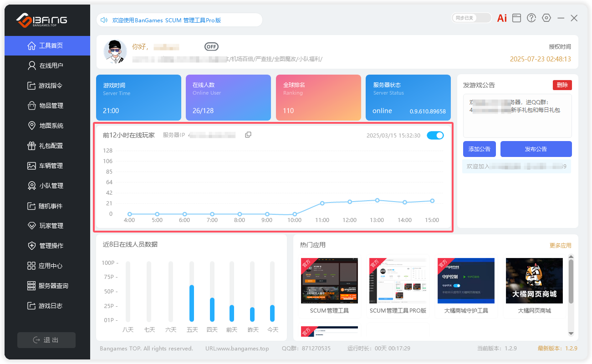Open 更多应用 link for more apps
The image size is (592, 364).
[x=560, y=245]
